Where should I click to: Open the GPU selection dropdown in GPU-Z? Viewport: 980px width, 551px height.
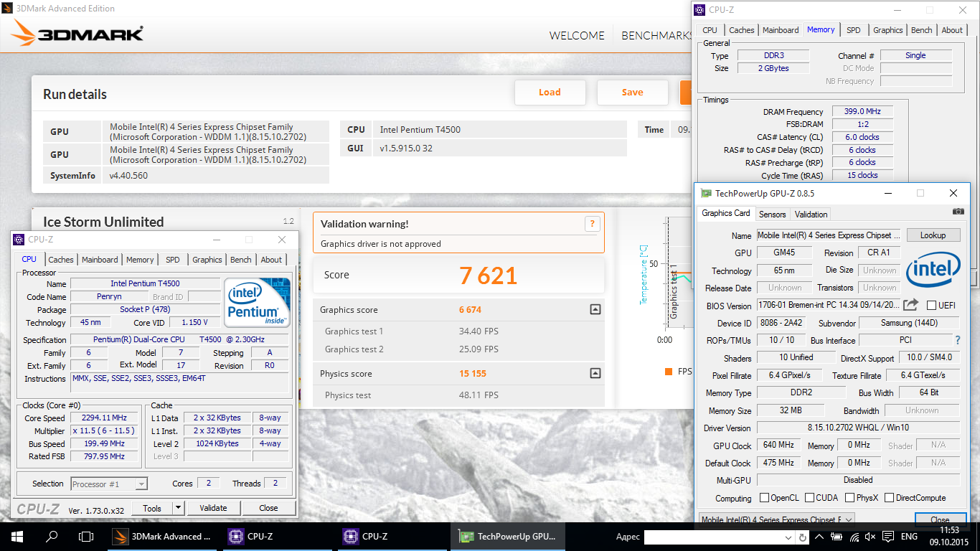coord(849,519)
